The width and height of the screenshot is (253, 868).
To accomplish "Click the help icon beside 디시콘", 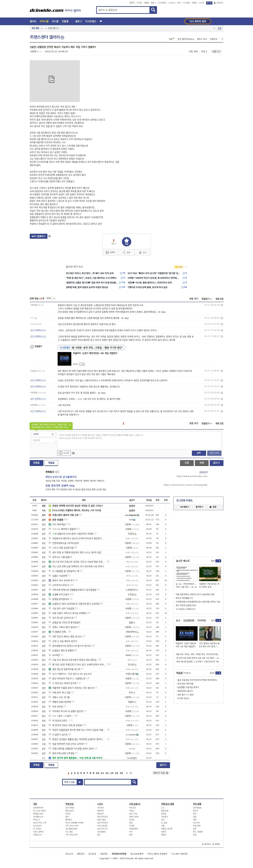I will (x=73, y=453).
